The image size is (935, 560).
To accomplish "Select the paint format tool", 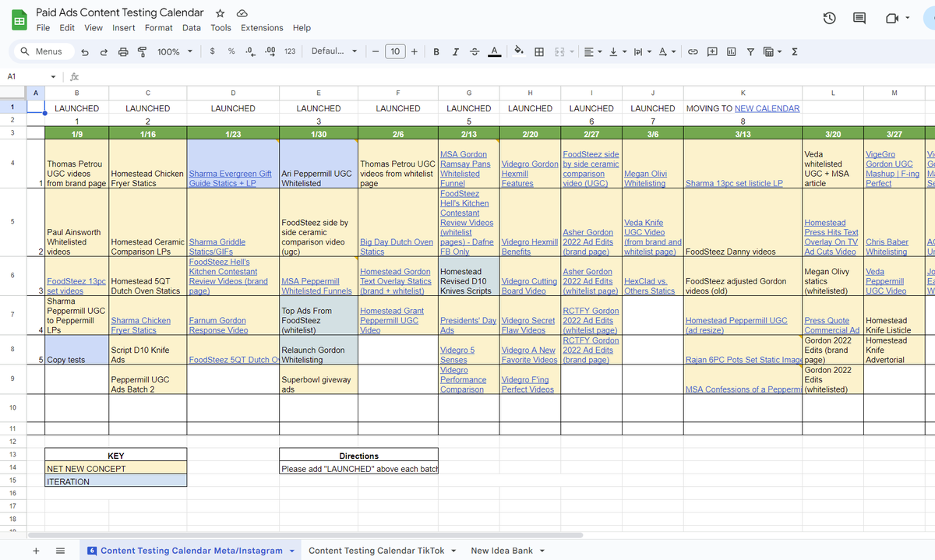I will (x=142, y=51).
